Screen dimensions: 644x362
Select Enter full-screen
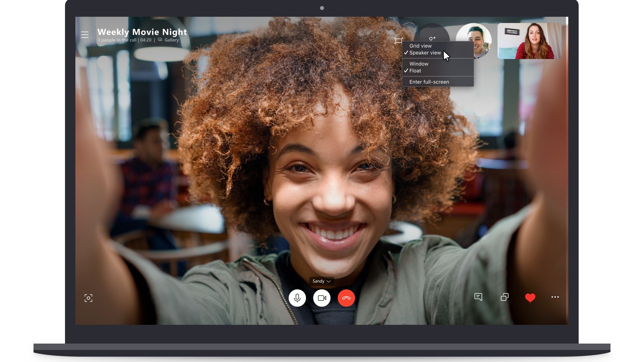coord(429,82)
